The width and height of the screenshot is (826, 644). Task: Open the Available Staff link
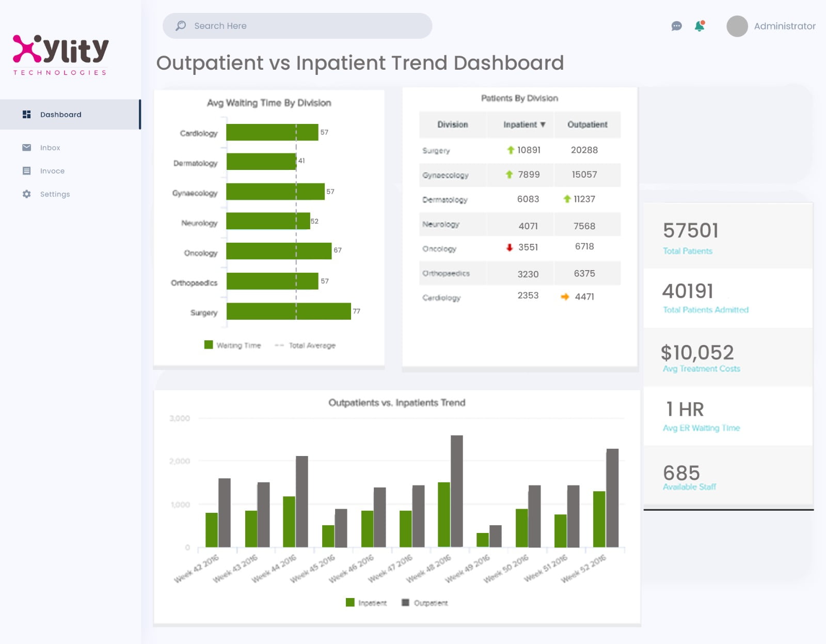click(x=689, y=487)
